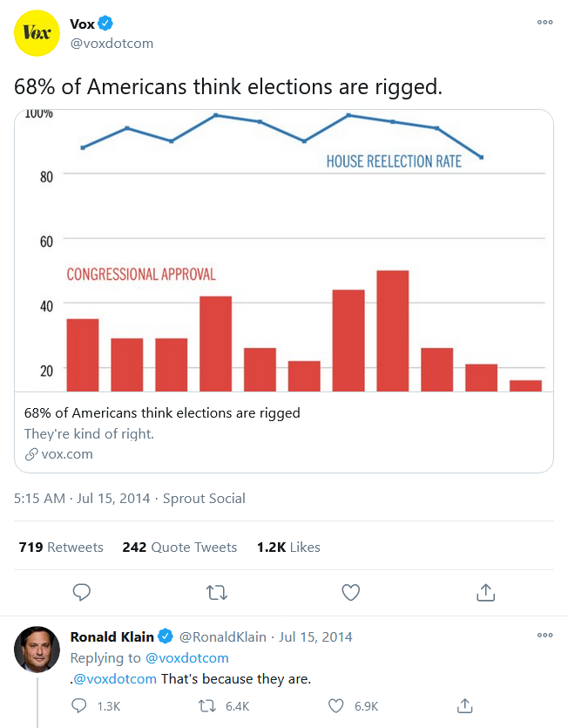The image size is (568, 728).
Task: Click the Ronald Klain display name
Action: pyautogui.click(x=112, y=636)
